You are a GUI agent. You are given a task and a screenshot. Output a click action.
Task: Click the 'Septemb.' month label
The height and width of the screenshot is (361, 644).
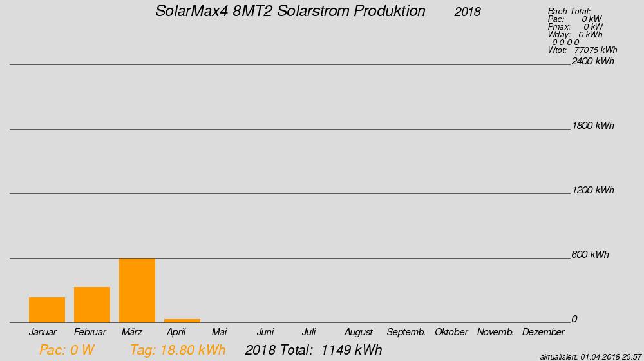pyautogui.click(x=406, y=332)
